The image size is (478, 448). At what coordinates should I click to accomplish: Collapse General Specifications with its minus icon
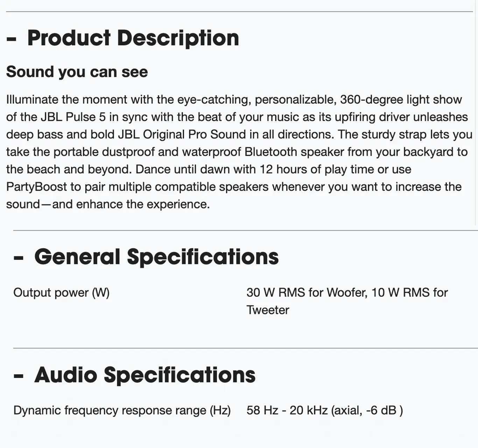click(19, 258)
